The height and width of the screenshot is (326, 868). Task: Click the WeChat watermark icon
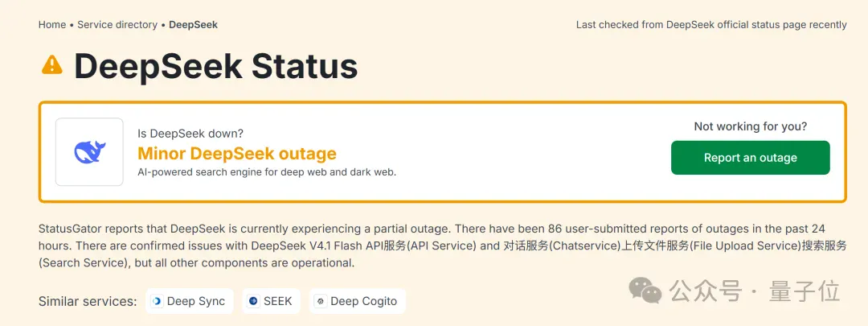pos(645,291)
